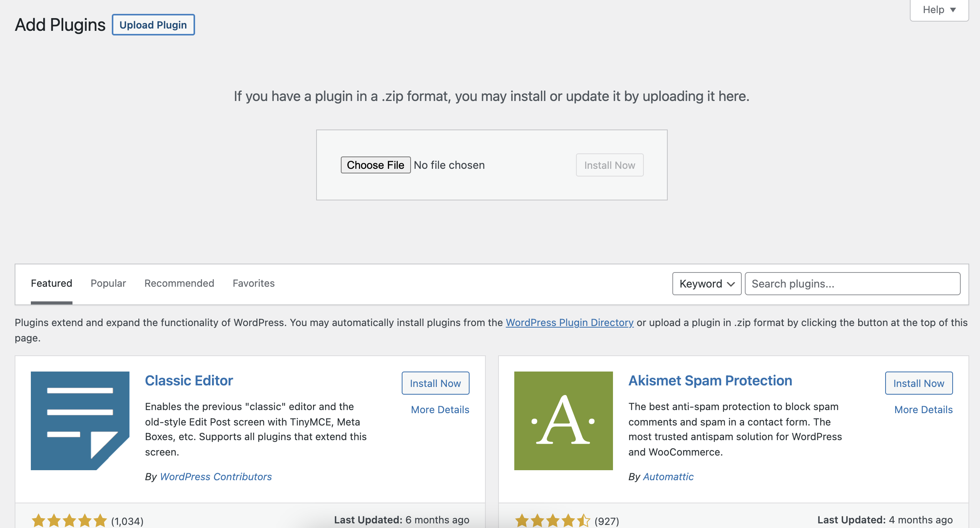The width and height of the screenshot is (980, 528).
Task: Click Akismet star rating
Action: (552, 521)
